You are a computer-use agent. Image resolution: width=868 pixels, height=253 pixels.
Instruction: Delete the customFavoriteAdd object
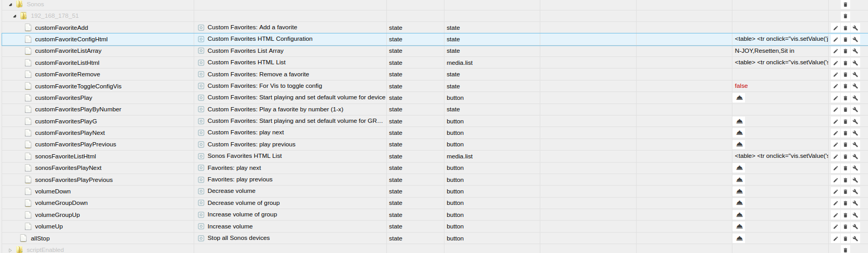[x=845, y=28]
